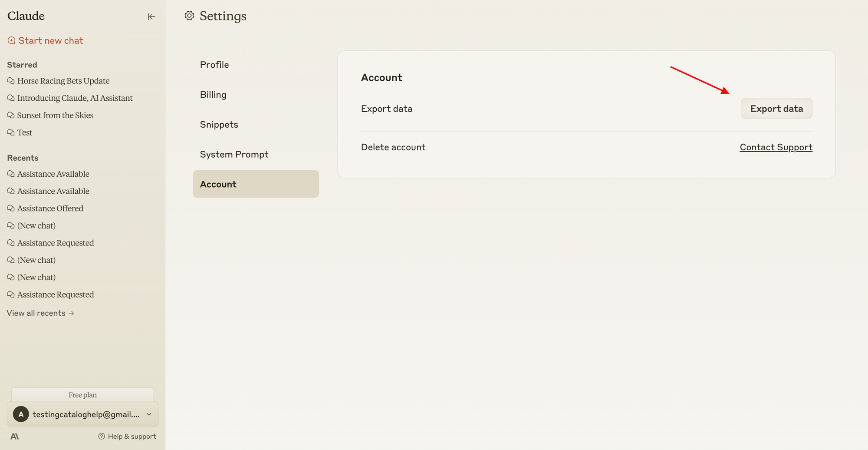The height and width of the screenshot is (450, 868).
Task: Click the Settings gear icon
Action: (x=189, y=16)
